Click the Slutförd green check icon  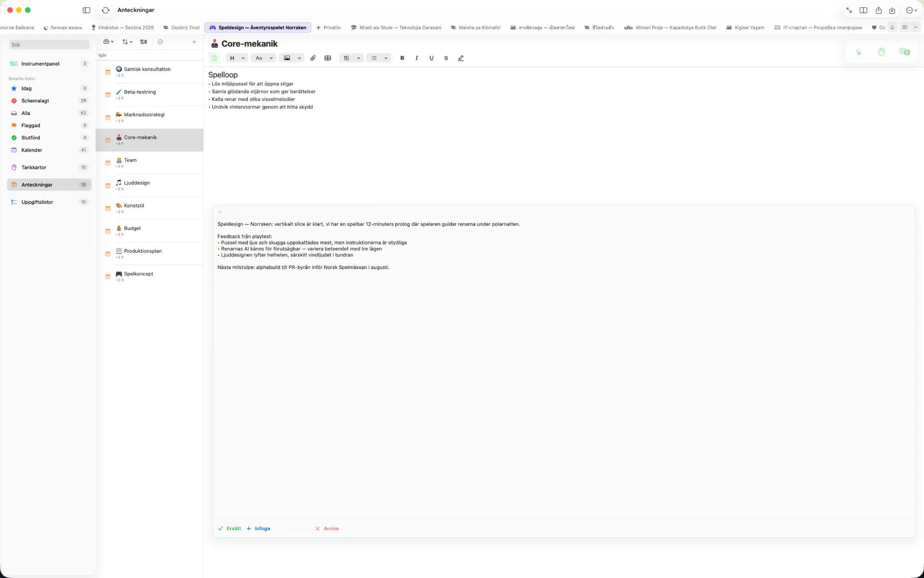(x=14, y=138)
